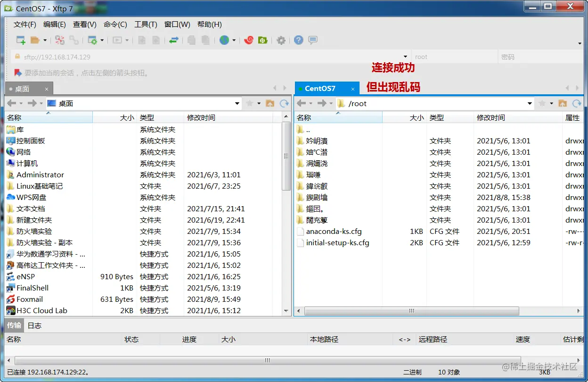The image size is (588, 382).
Task: Go back in the local 桌面 pane
Action: 12,103
